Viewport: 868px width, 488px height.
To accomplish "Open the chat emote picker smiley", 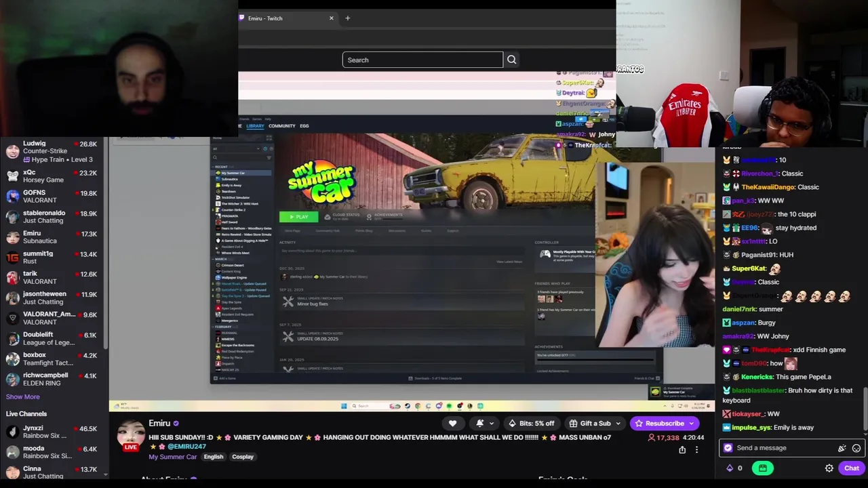I will coord(856,448).
